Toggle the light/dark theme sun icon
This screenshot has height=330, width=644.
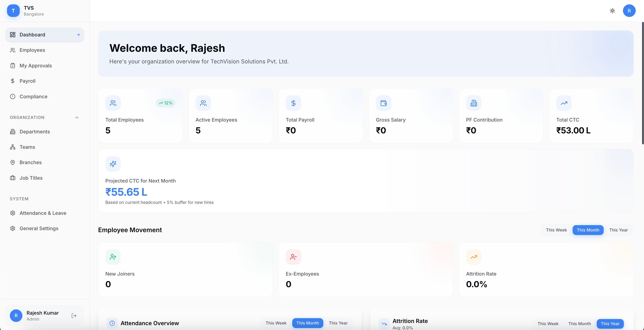point(612,11)
